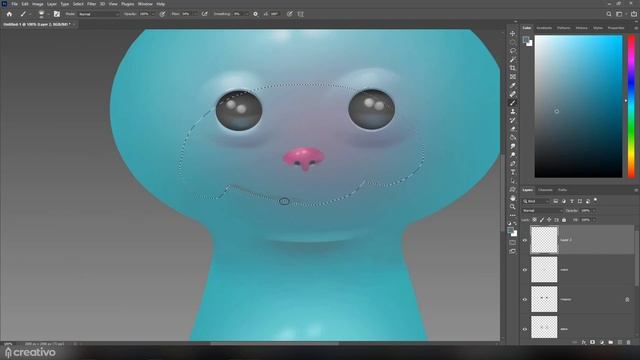The width and height of the screenshot is (640, 360).
Task: Select the Layer 2 thumbnail
Action: coord(544,240)
